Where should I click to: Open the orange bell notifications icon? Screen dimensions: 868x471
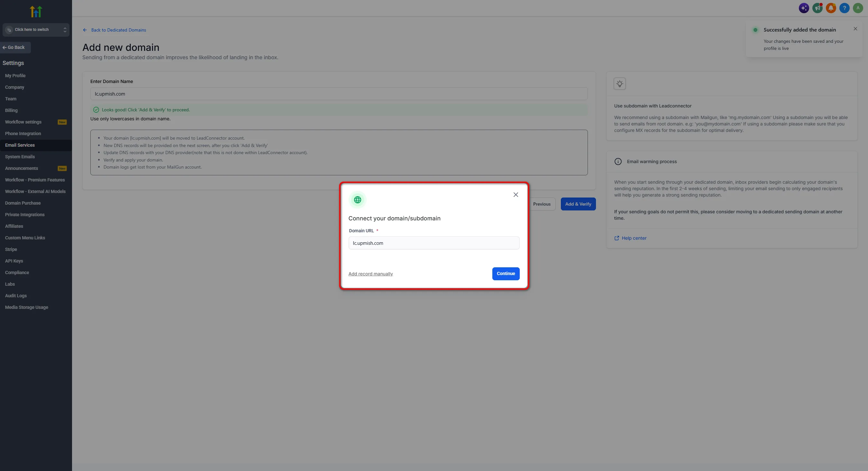(x=831, y=8)
